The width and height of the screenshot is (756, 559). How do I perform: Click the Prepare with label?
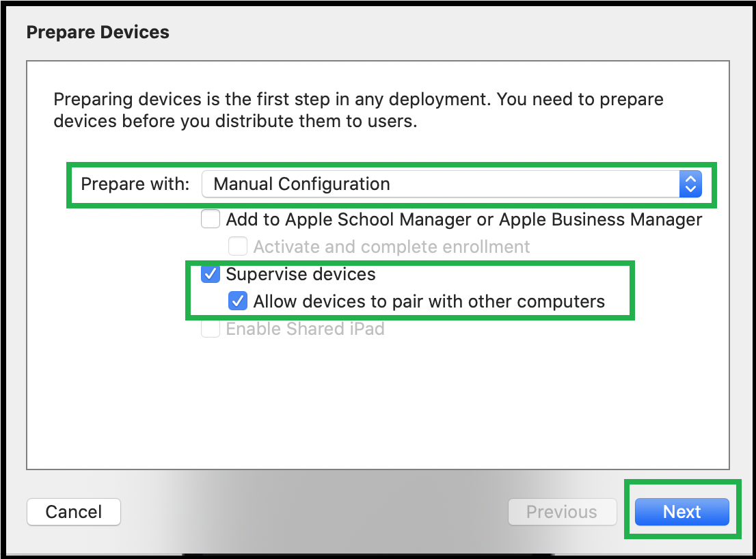pyautogui.click(x=133, y=184)
